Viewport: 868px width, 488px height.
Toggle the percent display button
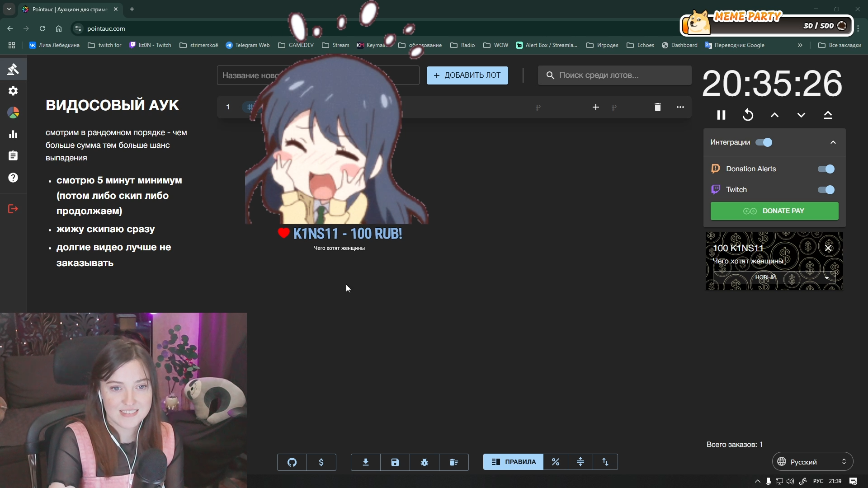click(556, 462)
